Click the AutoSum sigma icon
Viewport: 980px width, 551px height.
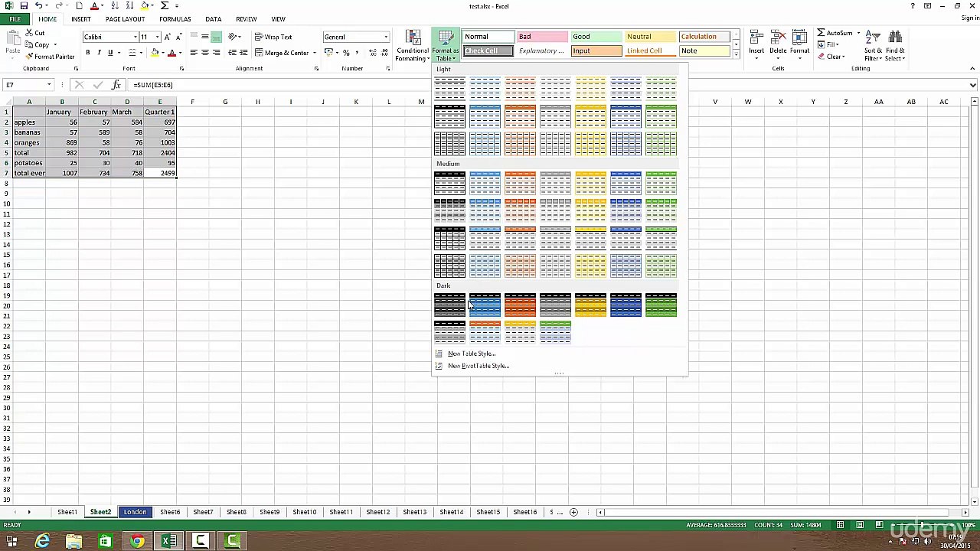point(821,33)
